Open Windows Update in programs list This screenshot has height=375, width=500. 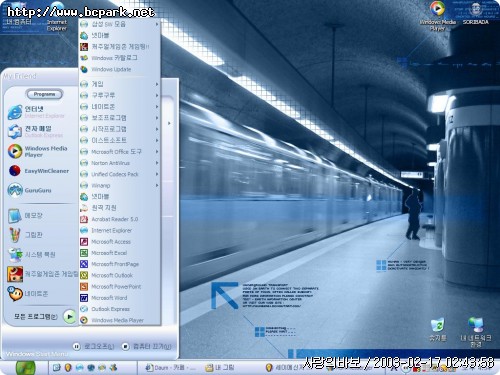point(105,69)
